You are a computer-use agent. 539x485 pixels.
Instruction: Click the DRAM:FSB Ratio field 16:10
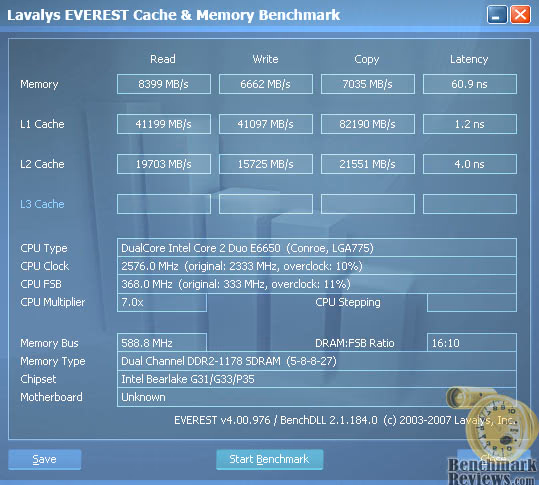472,342
